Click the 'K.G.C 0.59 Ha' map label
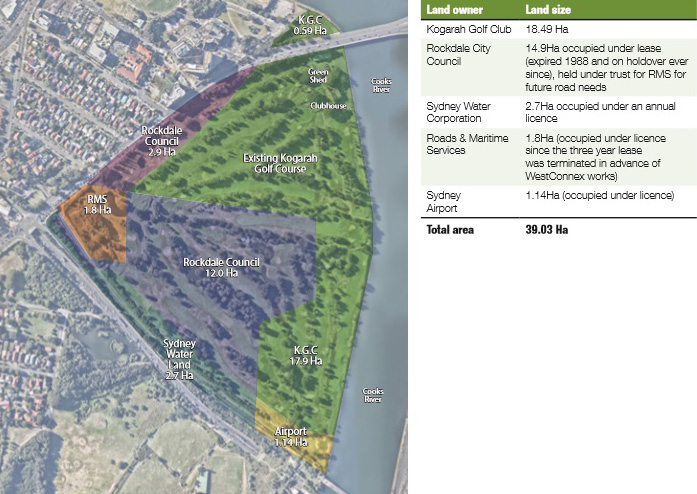Viewport: 697px width, 494px height. tap(310, 25)
